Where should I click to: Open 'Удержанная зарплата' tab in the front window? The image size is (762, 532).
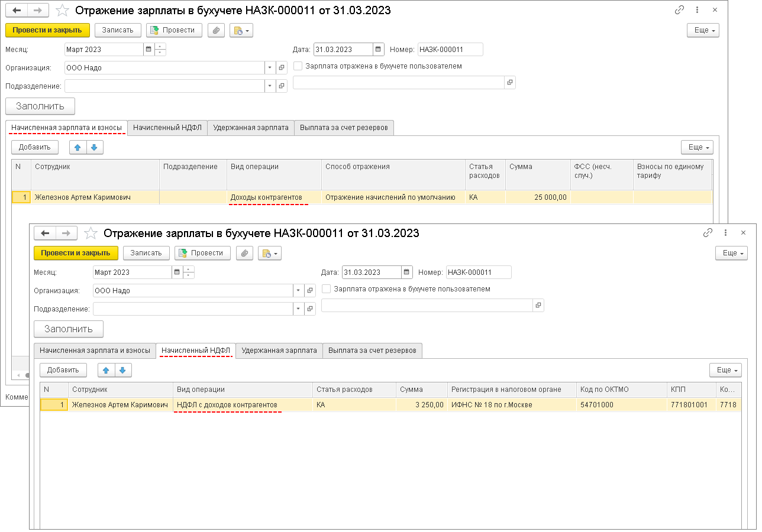click(x=279, y=351)
